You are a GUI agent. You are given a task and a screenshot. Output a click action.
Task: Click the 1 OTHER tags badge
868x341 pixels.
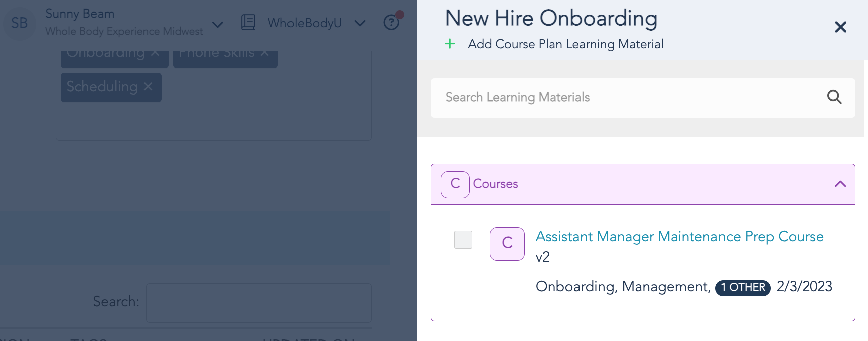[x=743, y=288]
